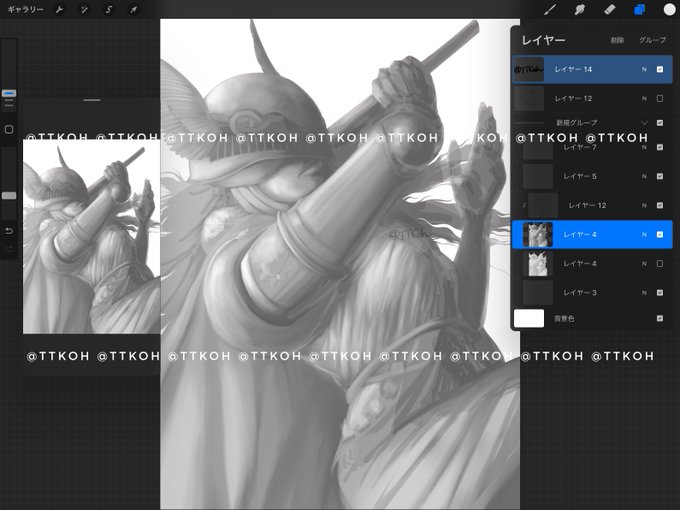Select the レイヤー 5 row
The image size is (680, 510).
tap(592, 177)
